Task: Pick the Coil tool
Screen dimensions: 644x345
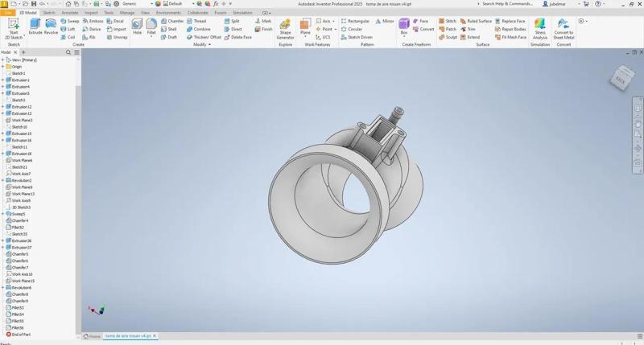Action: click(68, 37)
